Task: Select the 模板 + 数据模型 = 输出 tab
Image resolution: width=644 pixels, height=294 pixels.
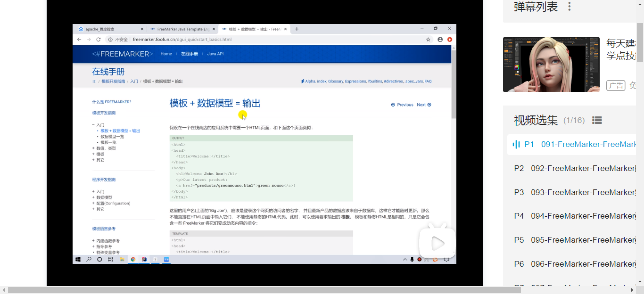Action: coord(254,29)
